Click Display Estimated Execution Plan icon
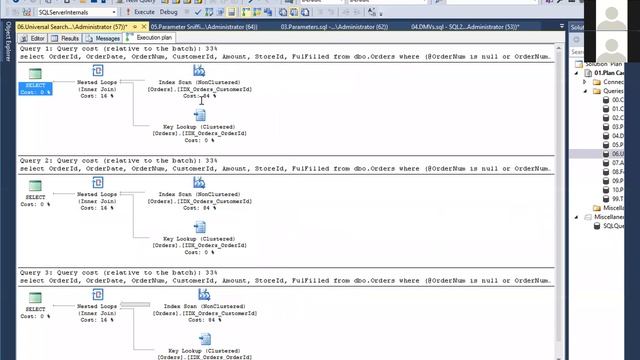The width and height of the screenshot is (640, 360). click(209, 12)
